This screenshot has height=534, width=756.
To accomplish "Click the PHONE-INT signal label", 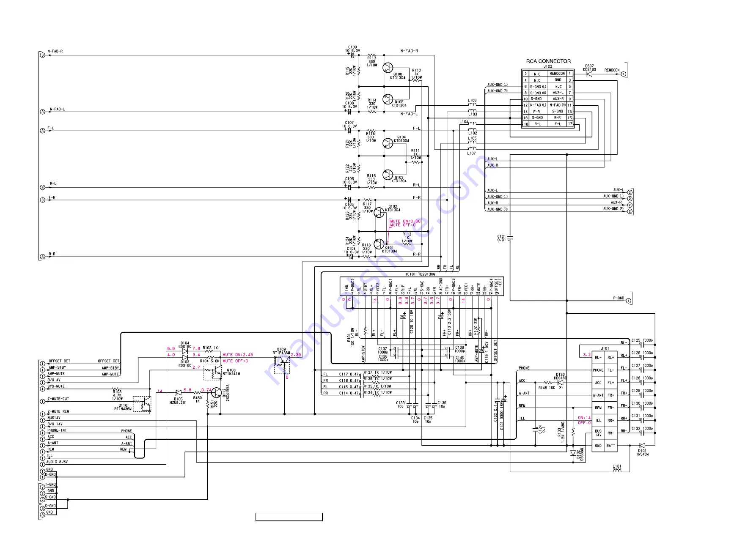I will tap(57, 430).
